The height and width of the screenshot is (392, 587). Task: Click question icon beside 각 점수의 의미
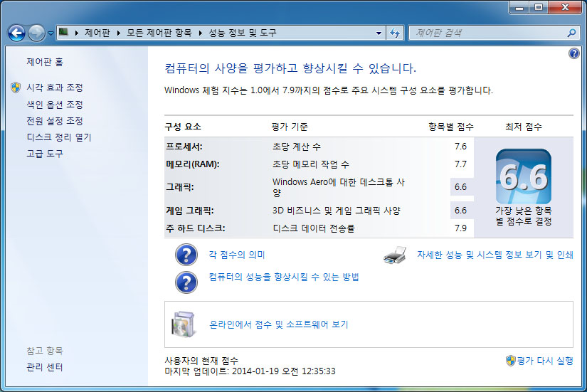pos(186,255)
